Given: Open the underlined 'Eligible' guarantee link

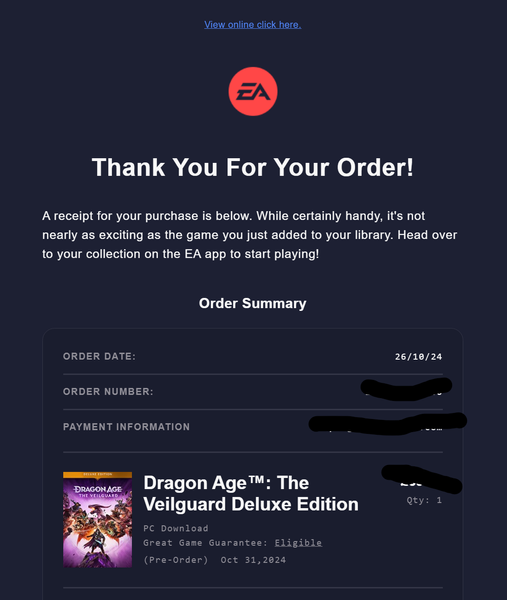Looking at the screenshot, I should pos(298,543).
